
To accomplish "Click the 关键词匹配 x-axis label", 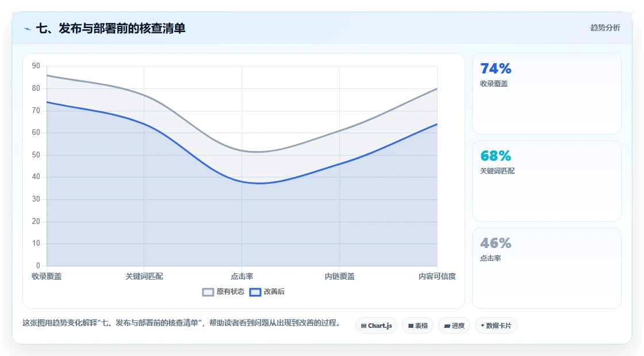I will [x=144, y=276].
